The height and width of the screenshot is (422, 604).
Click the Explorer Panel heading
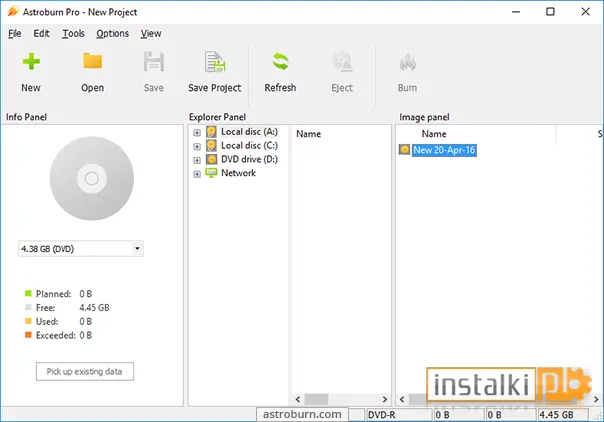(217, 117)
